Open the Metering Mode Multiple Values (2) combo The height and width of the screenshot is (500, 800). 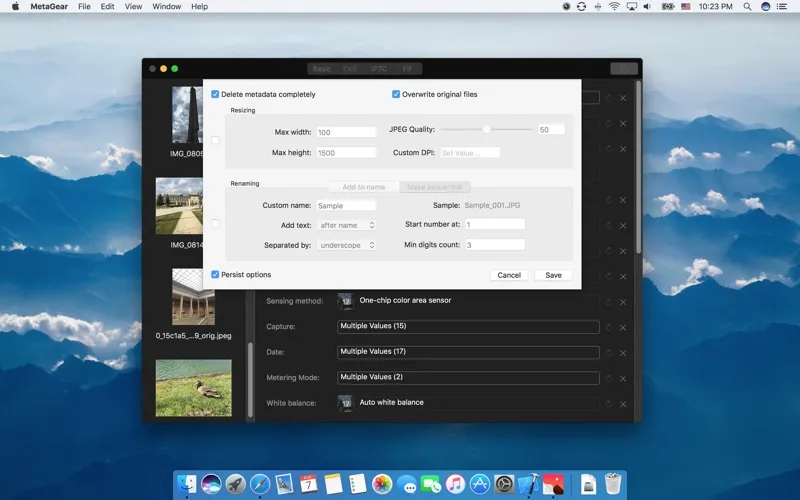(x=468, y=378)
